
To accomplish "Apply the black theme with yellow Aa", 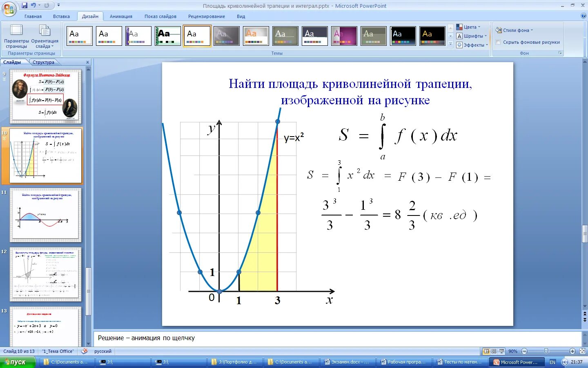I will pyautogui.click(x=432, y=36).
